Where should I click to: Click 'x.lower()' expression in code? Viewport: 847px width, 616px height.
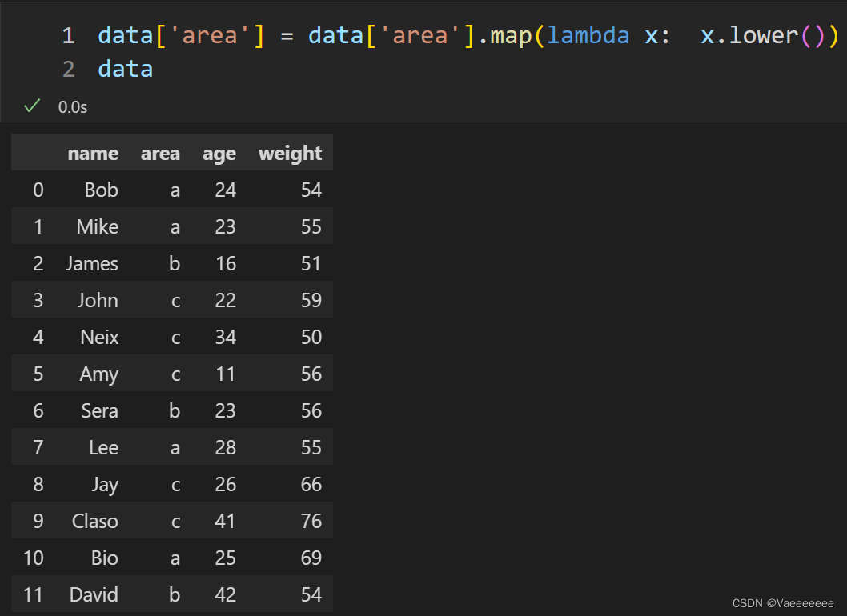tap(763, 36)
